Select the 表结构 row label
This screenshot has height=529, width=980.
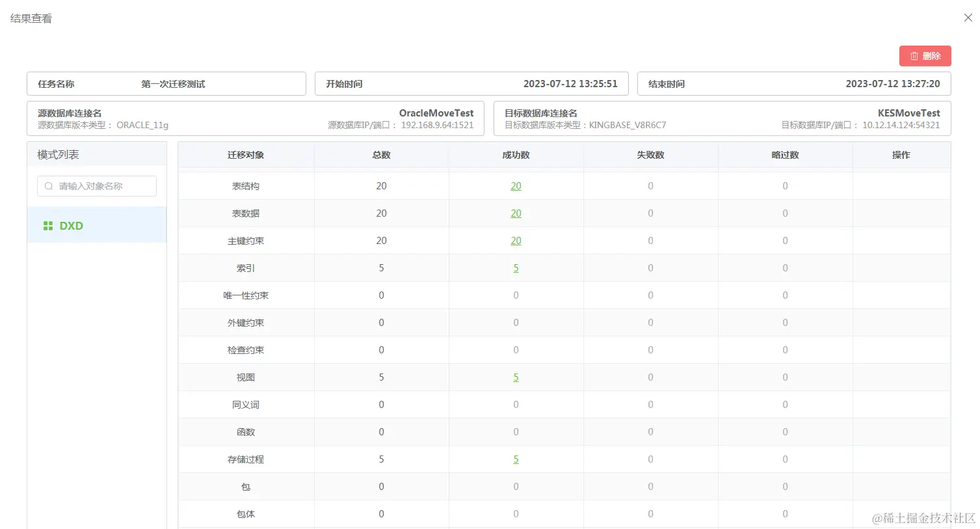[246, 186]
